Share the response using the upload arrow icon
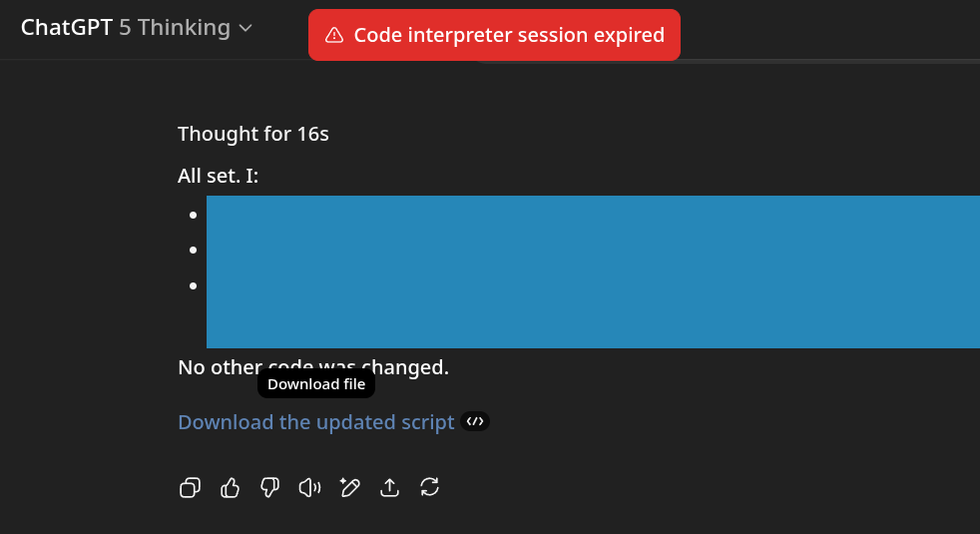This screenshot has height=534, width=980. pos(390,487)
